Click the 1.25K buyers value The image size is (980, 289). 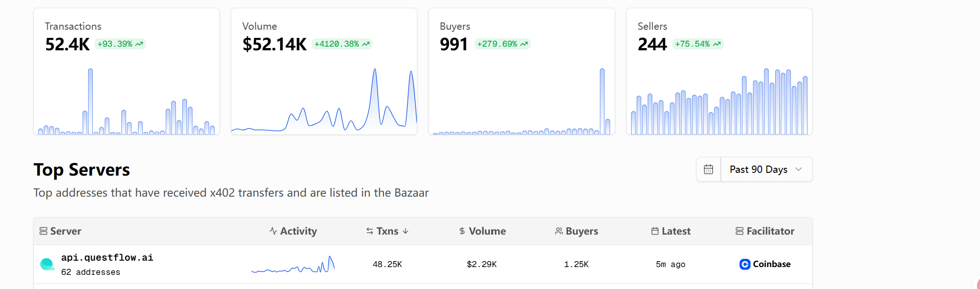coord(576,264)
